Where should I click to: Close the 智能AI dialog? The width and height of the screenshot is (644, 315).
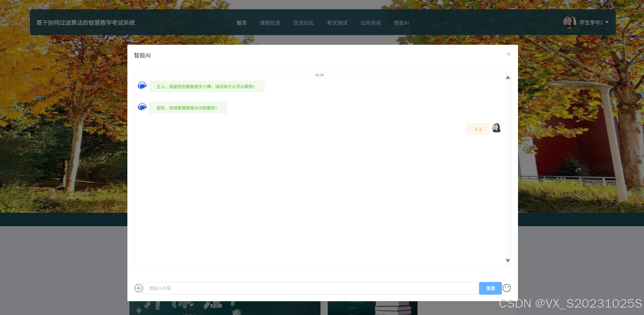coord(509,54)
